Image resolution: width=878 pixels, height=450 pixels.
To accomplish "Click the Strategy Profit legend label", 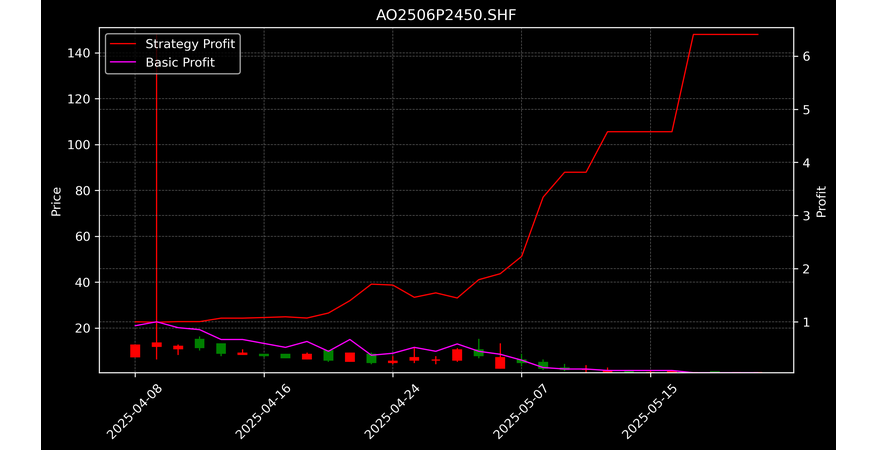I will pyautogui.click(x=190, y=44).
